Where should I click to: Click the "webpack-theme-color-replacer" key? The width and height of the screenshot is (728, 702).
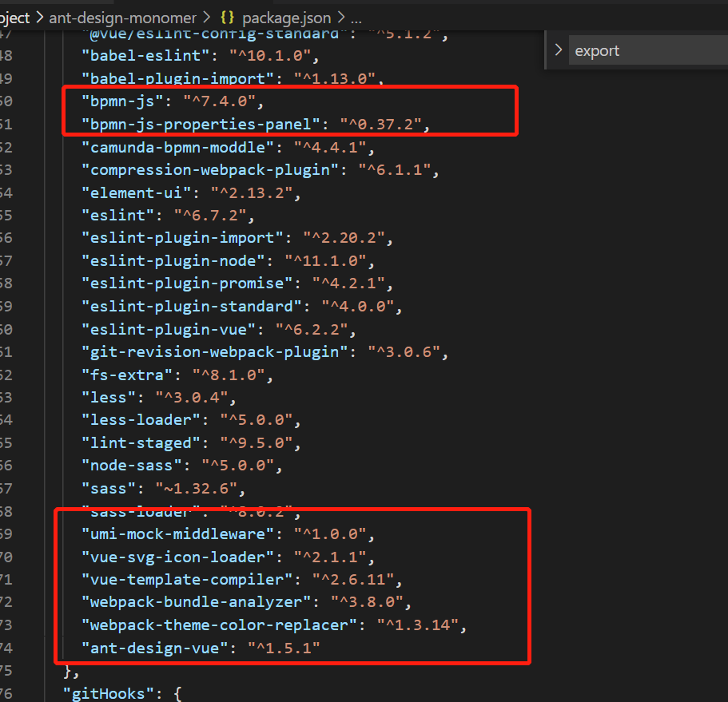coord(220,625)
